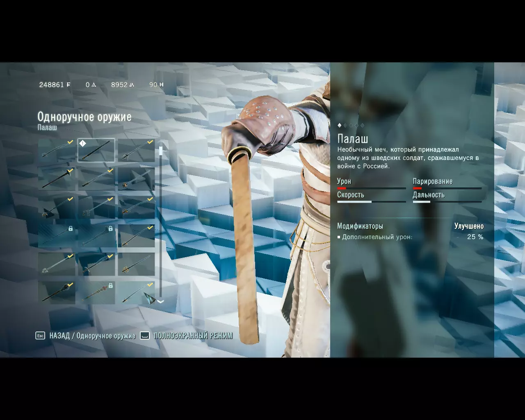Click the weapon rank diamonds above the Палаш title

(351, 126)
